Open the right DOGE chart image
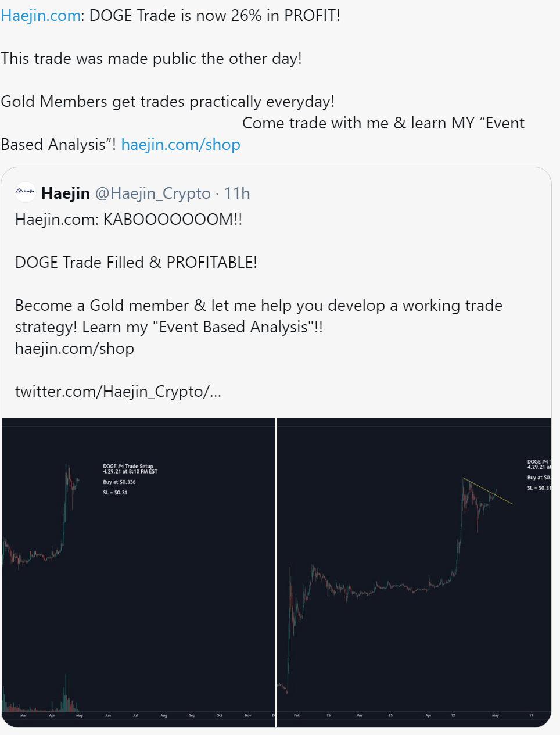The image size is (560, 735). coord(414,572)
